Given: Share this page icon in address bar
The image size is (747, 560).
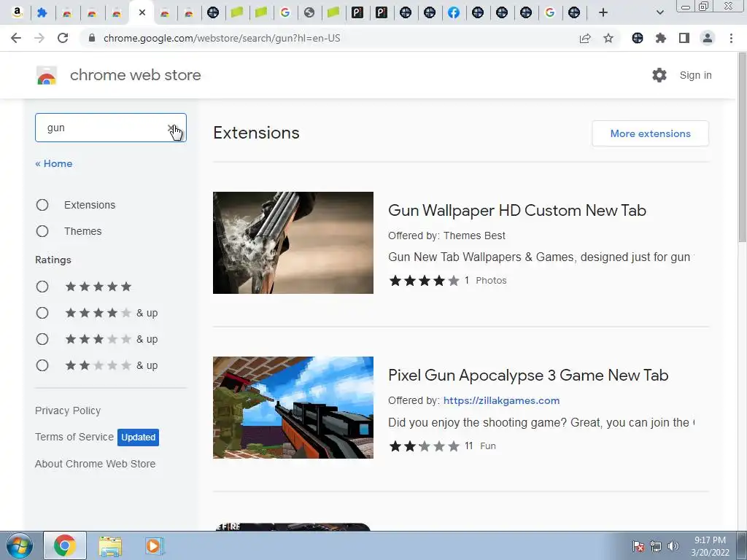Looking at the screenshot, I should click(x=585, y=38).
